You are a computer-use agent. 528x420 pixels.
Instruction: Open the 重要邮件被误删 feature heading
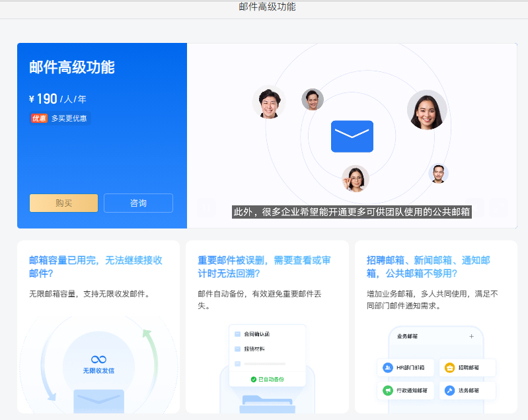click(x=264, y=266)
